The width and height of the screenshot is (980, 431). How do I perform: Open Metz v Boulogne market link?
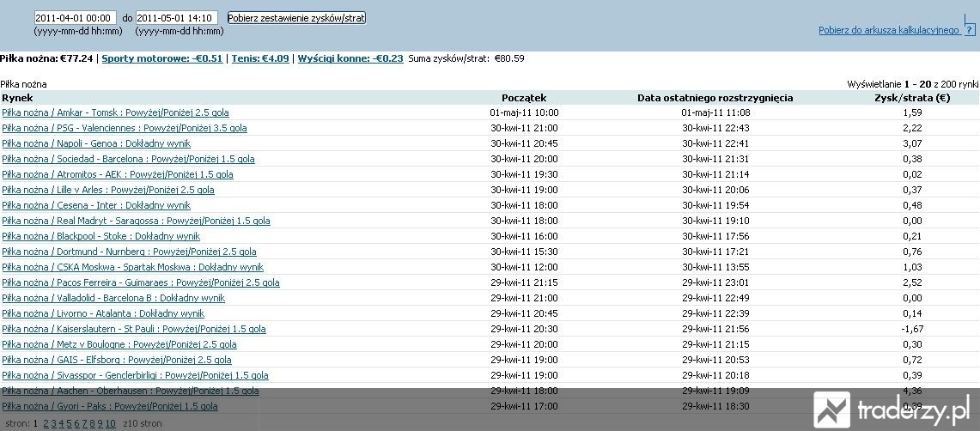119,344
